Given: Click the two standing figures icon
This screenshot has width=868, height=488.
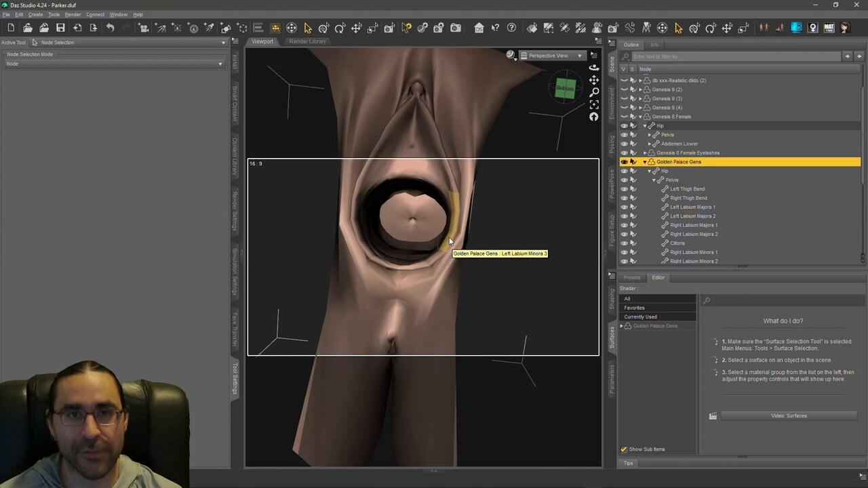Looking at the screenshot, I should [x=764, y=28].
